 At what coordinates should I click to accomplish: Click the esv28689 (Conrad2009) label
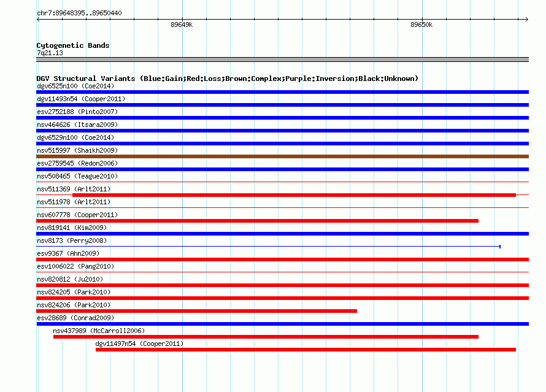click(75, 318)
